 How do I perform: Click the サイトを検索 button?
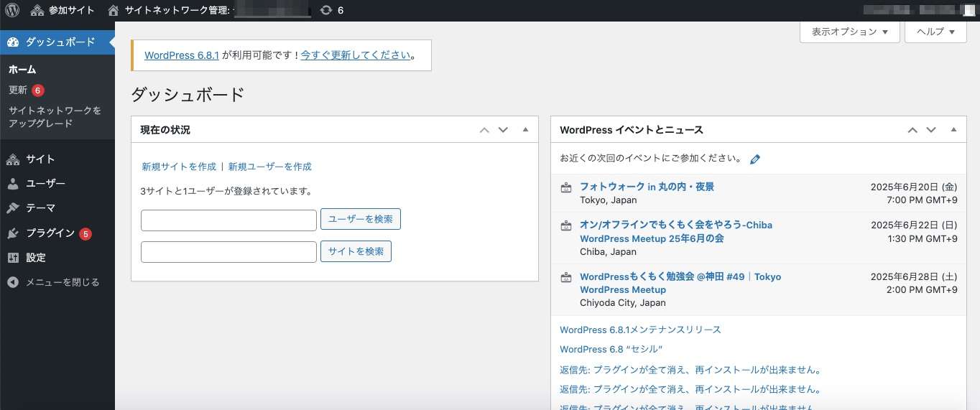point(356,252)
